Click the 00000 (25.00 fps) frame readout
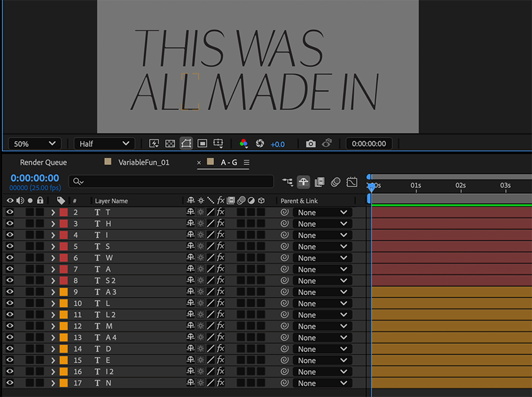 pos(35,188)
